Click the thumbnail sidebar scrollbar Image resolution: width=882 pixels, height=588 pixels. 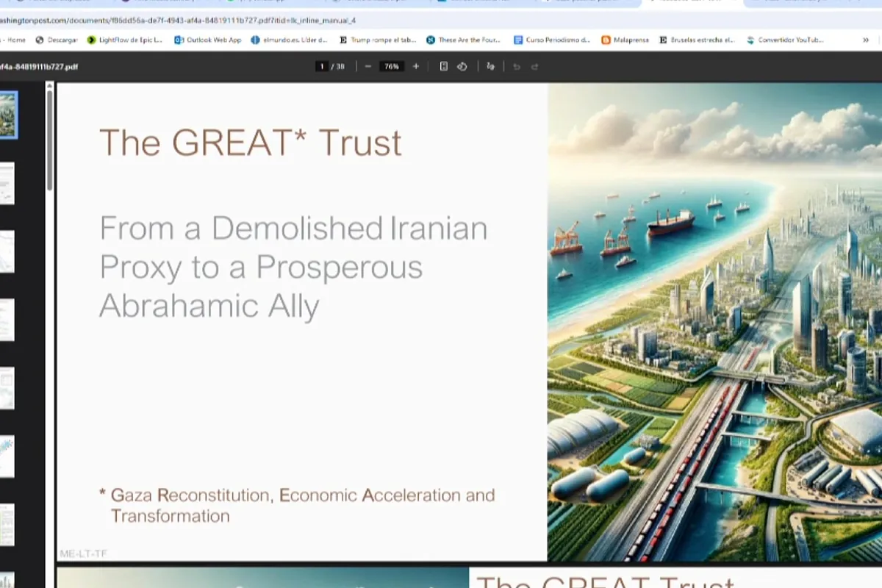point(50,140)
